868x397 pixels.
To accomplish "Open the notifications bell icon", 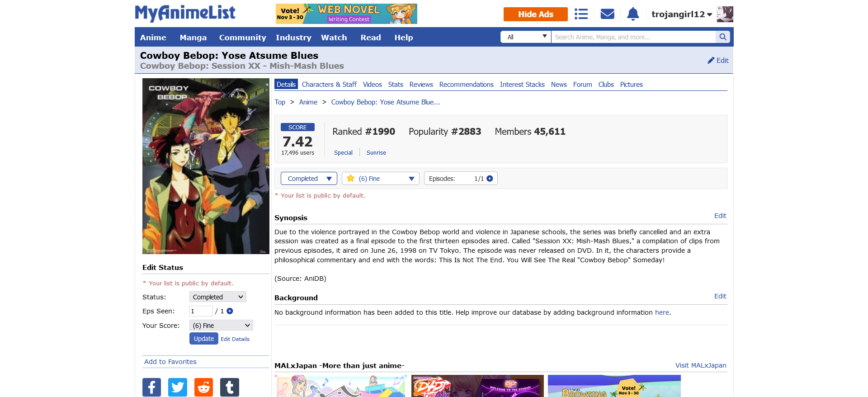I will pyautogui.click(x=633, y=14).
